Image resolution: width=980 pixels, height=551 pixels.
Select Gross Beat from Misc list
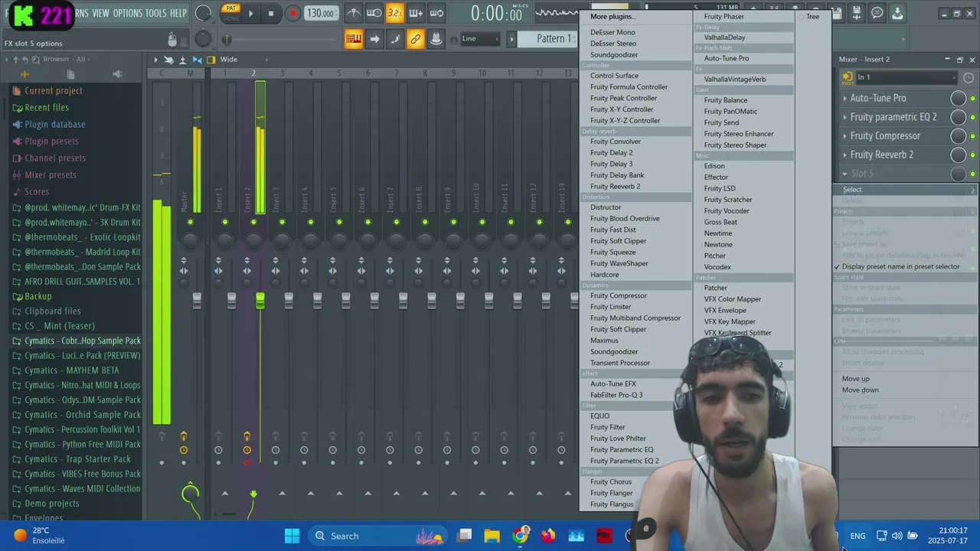pyautogui.click(x=720, y=223)
